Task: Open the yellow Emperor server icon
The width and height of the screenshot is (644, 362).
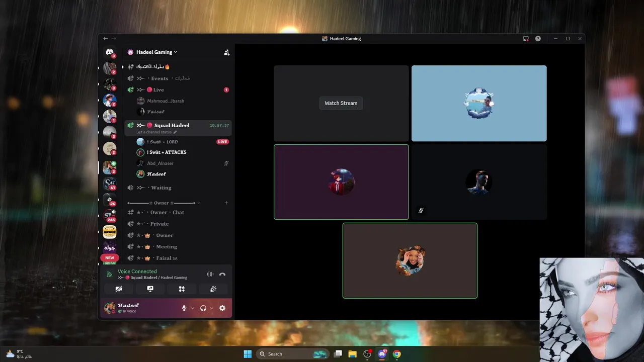Action: point(110,232)
